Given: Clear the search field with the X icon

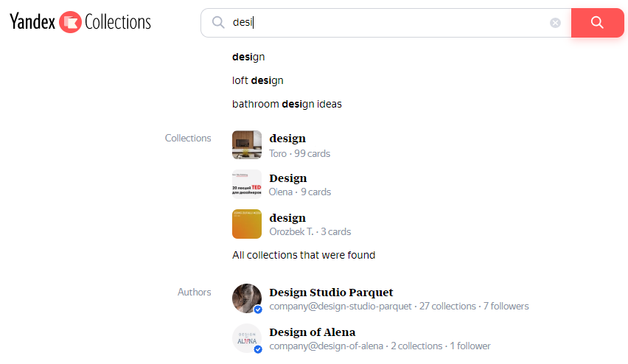Looking at the screenshot, I should click(x=555, y=23).
